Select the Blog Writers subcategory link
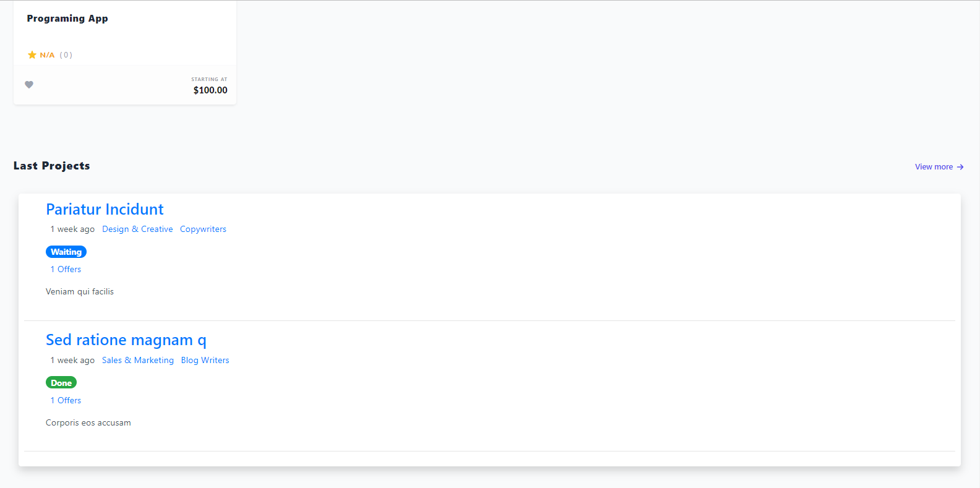 (205, 360)
